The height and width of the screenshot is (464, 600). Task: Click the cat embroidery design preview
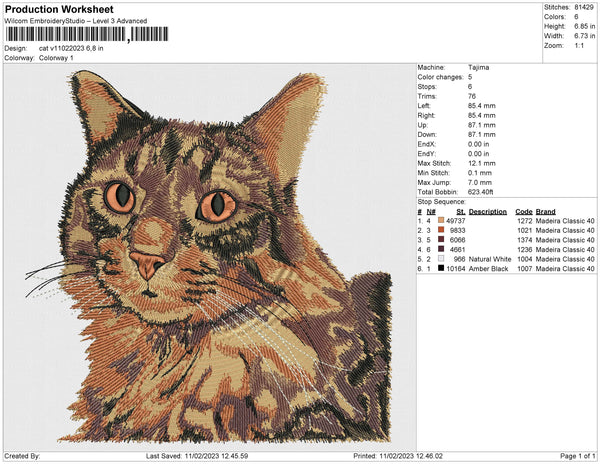(x=210, y=255)
